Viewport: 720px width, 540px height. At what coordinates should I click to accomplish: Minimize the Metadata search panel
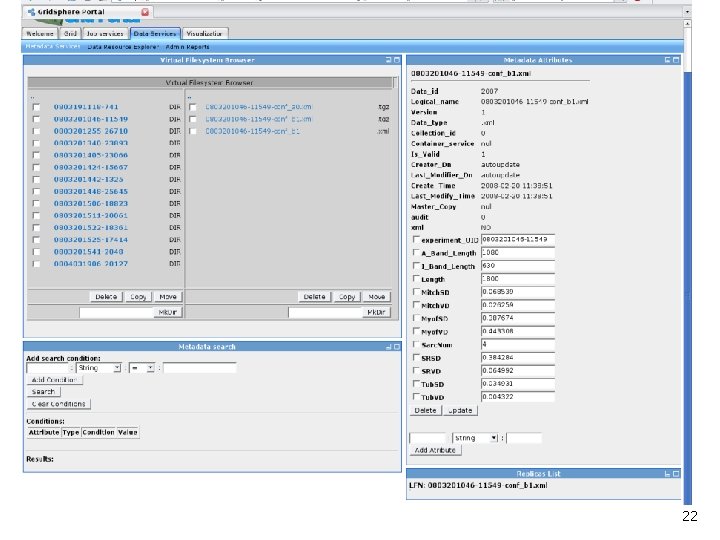pyautogui.click(x=387, y=347)
